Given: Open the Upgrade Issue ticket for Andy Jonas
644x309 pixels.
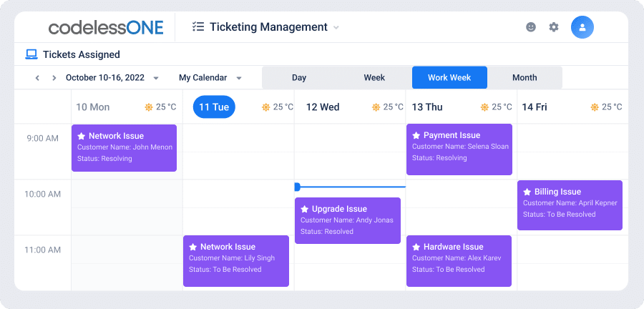Looking at the screenshot, I should pos(348,221).
